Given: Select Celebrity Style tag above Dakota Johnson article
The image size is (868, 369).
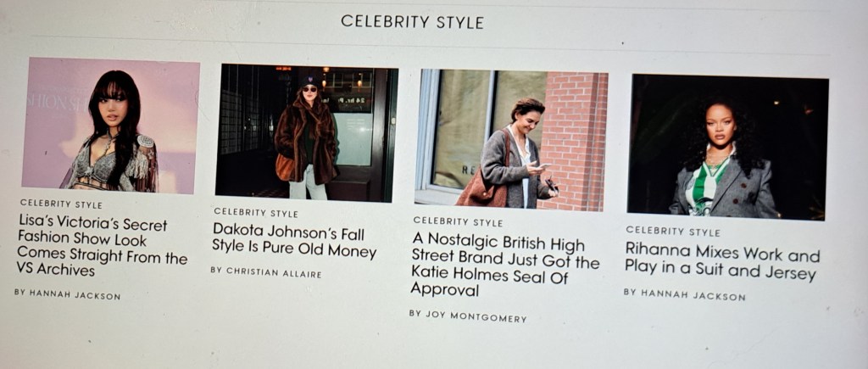Looking at the screenshot, I should (256, 213).
